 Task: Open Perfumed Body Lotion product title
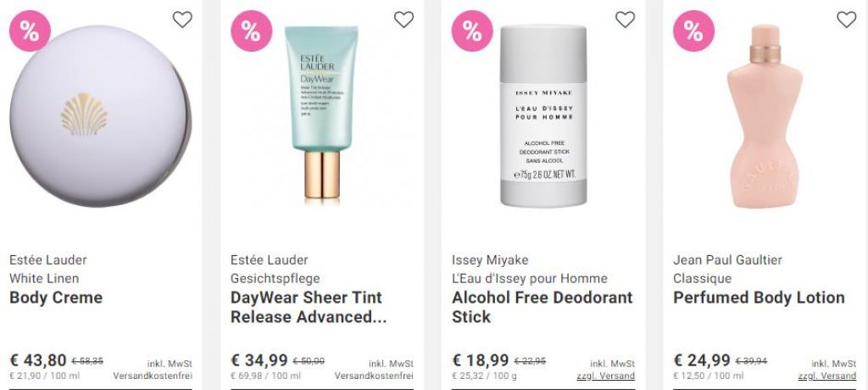(x=759, y=298)
